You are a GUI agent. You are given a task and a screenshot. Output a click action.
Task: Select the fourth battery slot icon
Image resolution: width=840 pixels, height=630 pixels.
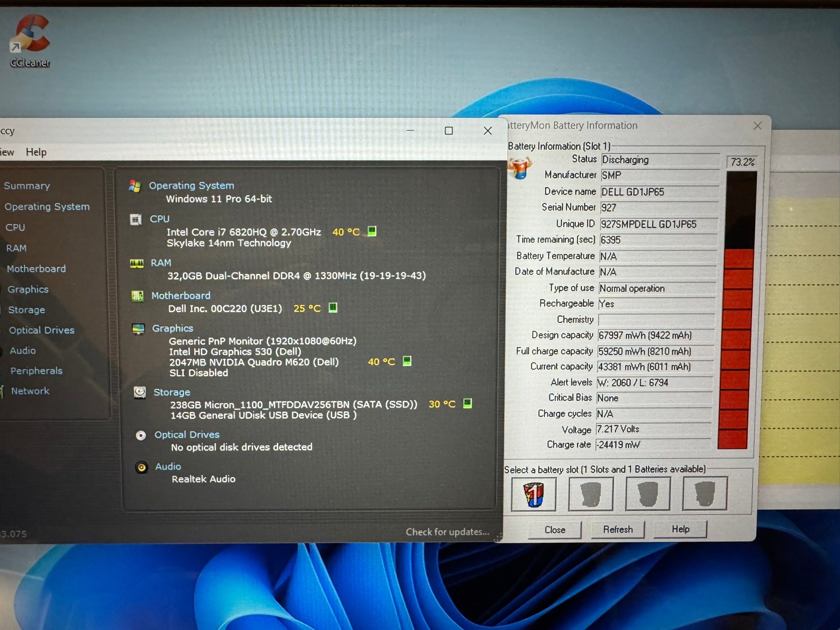click(x=705, y=493)
